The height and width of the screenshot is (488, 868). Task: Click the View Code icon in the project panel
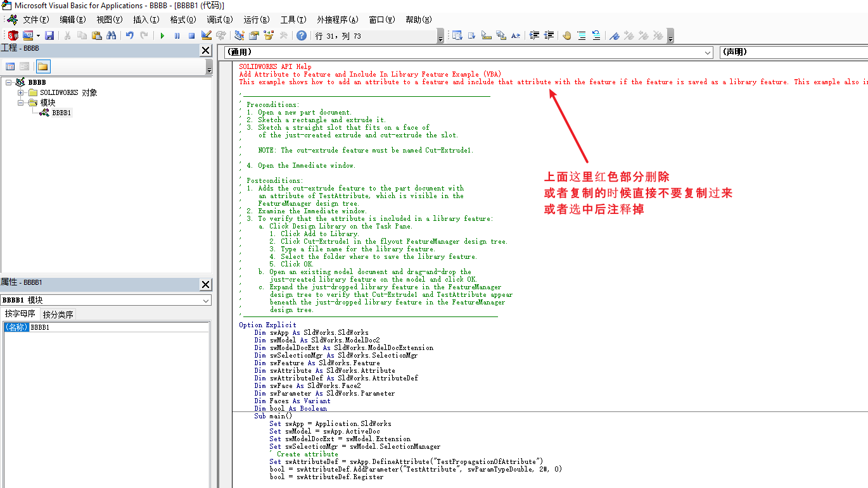coord(10,66)
